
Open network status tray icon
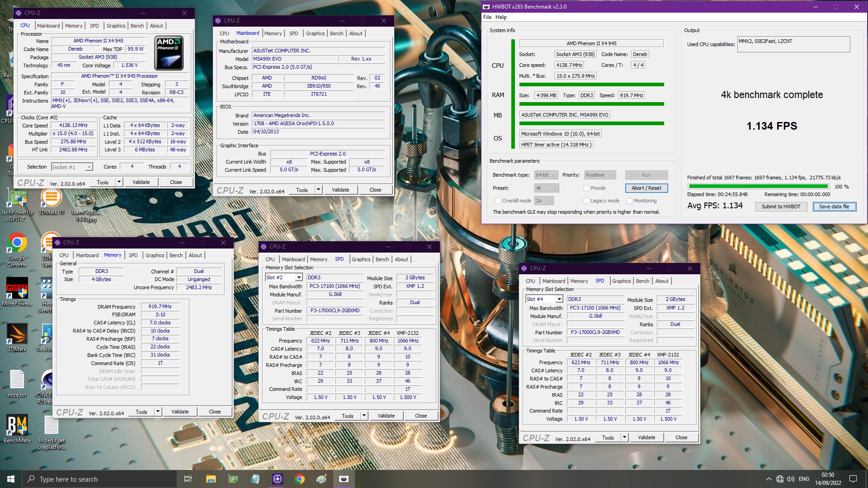[x=780, y=479]
